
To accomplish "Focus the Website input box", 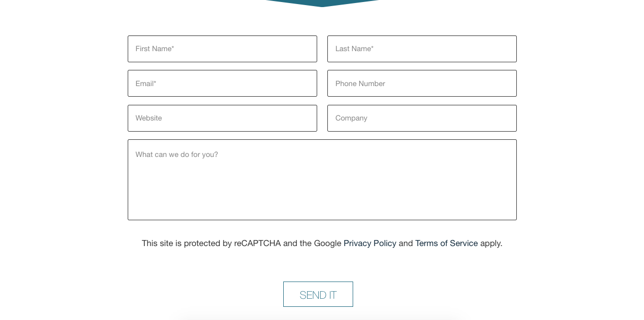I will [x=222, y=118].
